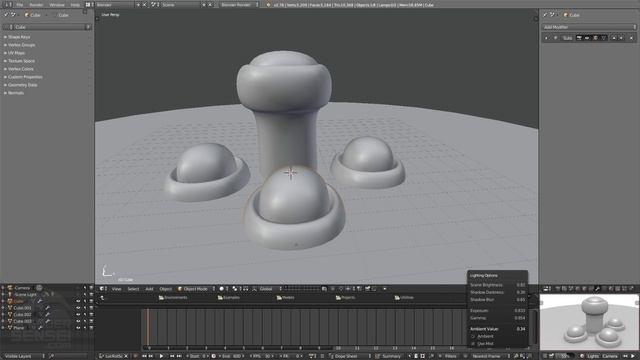Adjust the Scene Brightness slider
Screen dimensions: 640x360
click(498, 285)
